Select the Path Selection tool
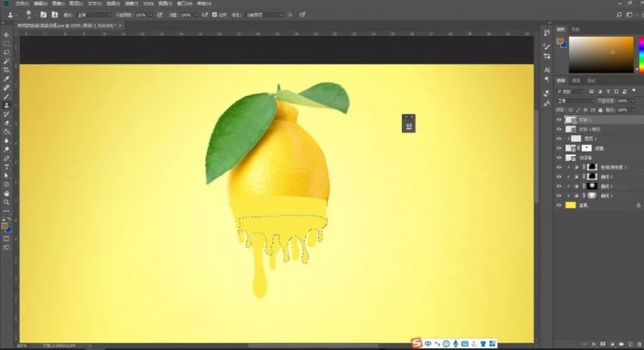This screenshot has height=350, width=644. coord(6,175)
